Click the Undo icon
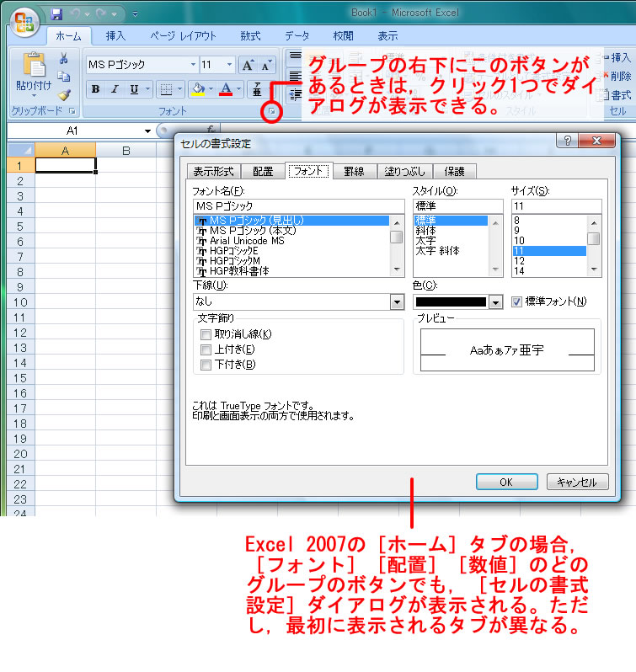 pyautogui.click(x=76, y=14)
